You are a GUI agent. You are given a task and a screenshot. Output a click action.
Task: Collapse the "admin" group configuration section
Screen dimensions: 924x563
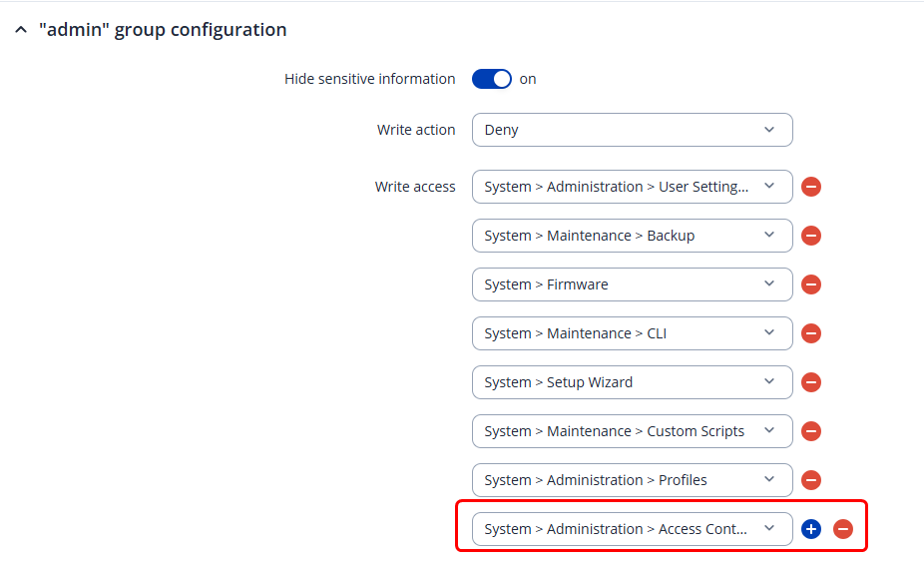click(x=21, y=30)
